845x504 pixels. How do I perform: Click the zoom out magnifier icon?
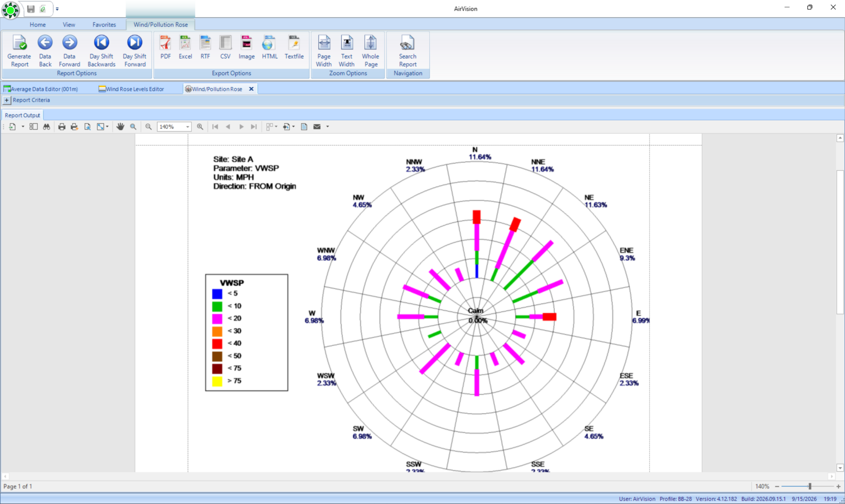click(x=149, y=127)
